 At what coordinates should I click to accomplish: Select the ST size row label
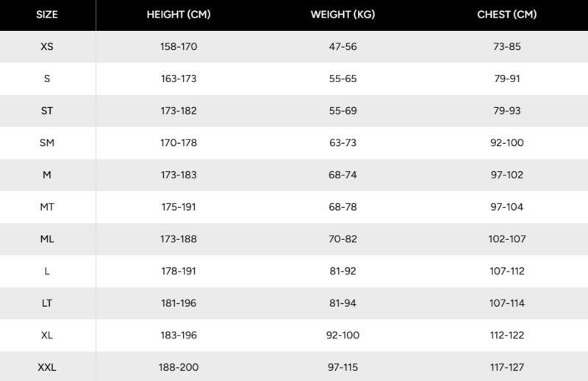[47, 111]
